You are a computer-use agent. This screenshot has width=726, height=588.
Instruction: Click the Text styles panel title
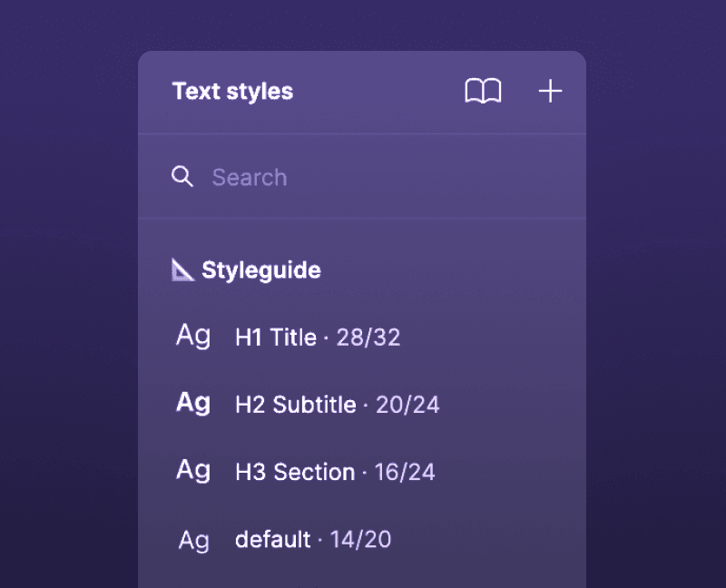point(232,92)
